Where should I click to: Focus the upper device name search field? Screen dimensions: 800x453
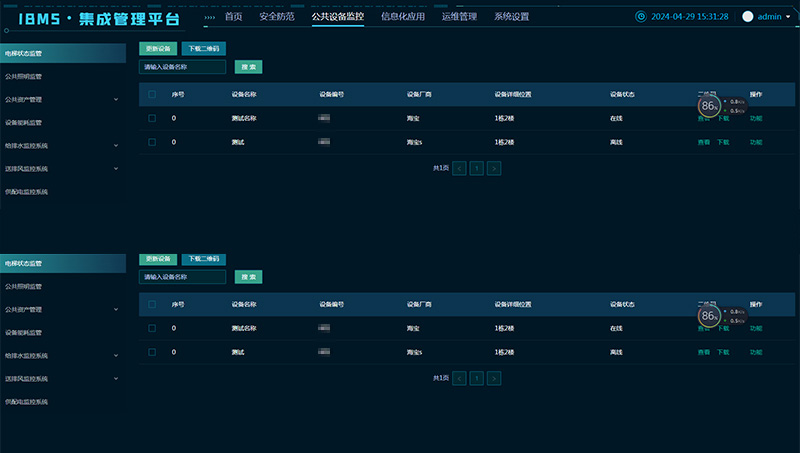coord(182,67)
